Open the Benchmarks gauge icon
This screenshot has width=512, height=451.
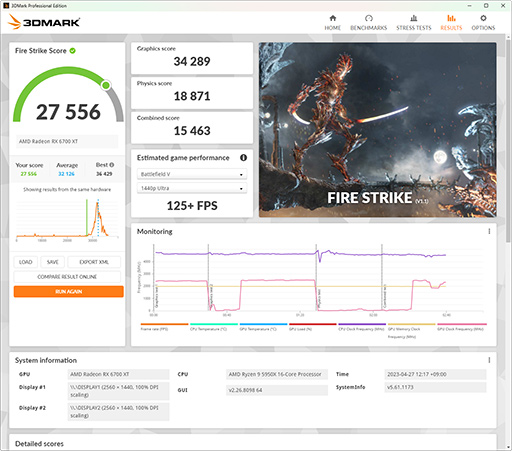368,18
